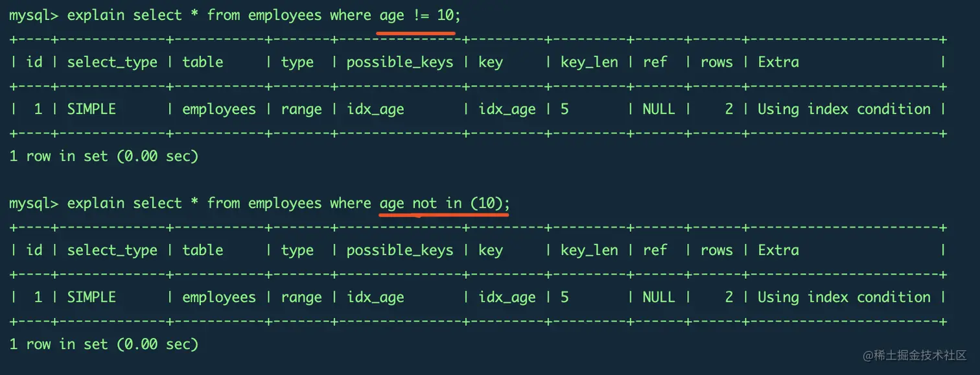Click "range" type value in second result
The image size is (980, 375).
click(301, 297)
